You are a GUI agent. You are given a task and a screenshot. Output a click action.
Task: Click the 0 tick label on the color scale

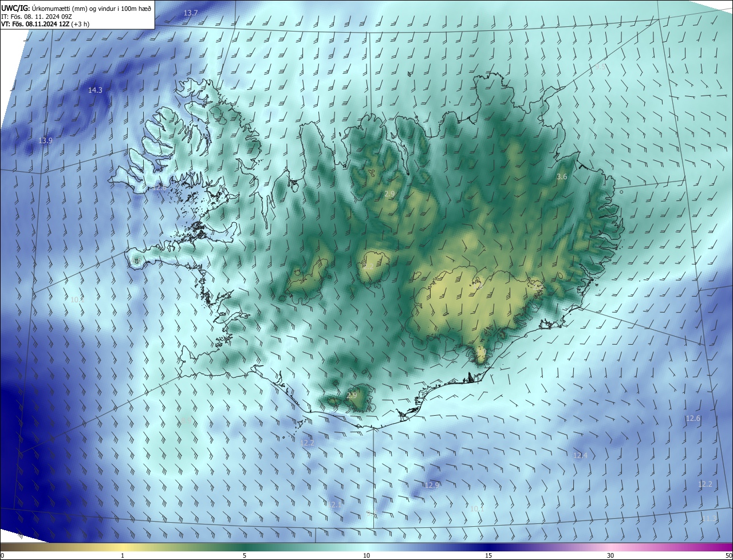(2, 555)
